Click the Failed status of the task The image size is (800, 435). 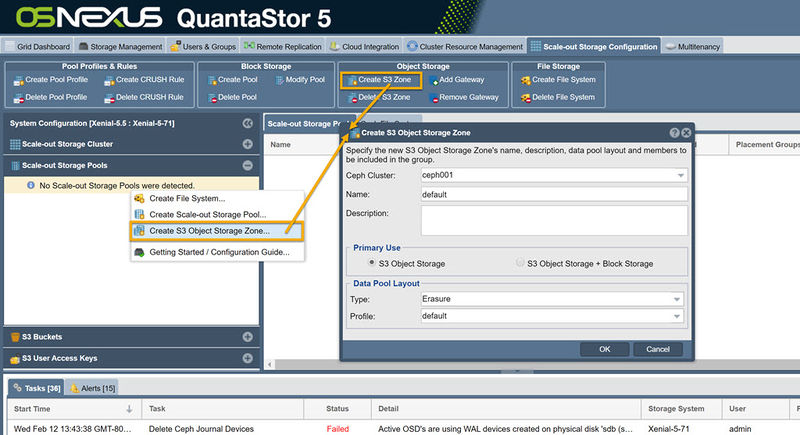[x=338, y=429]
